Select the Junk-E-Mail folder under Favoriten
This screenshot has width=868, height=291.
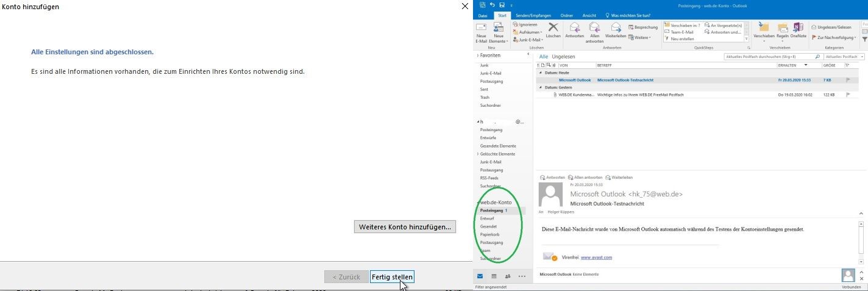(x=491, y=73)
